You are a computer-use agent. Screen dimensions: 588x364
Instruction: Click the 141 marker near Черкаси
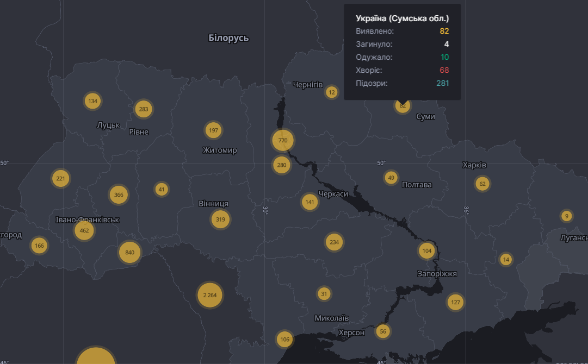coord(310,202)
